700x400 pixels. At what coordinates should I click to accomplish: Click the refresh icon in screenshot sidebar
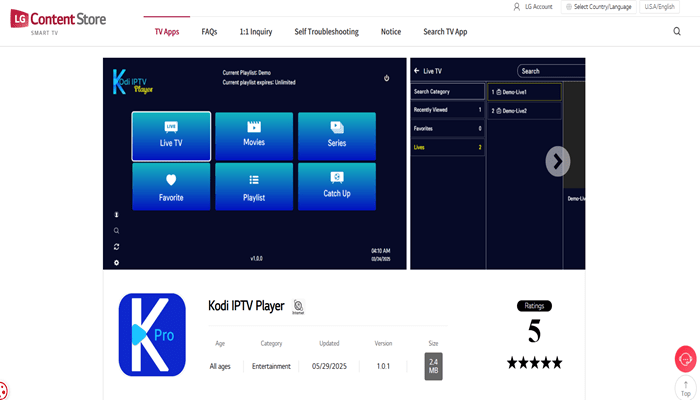coord(117,246)
